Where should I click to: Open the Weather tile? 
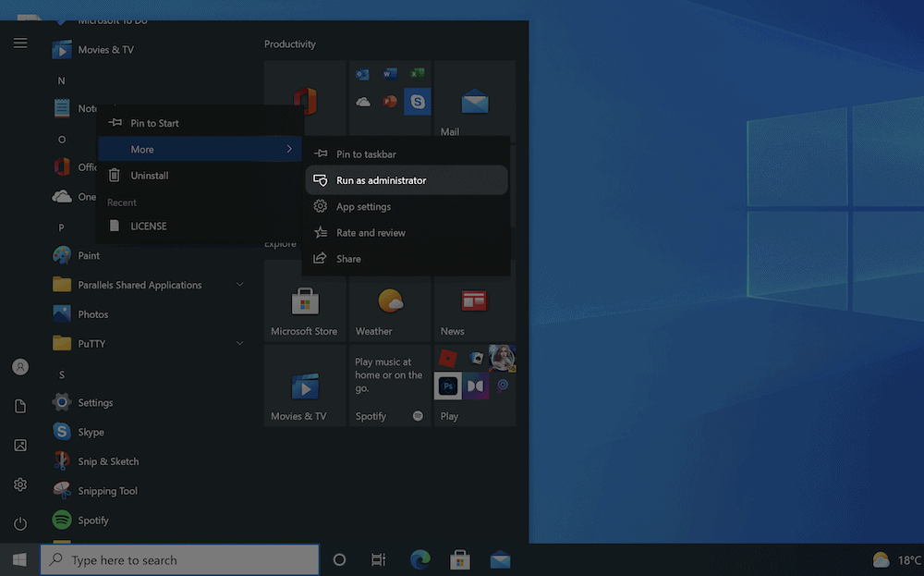coord(390,300)
